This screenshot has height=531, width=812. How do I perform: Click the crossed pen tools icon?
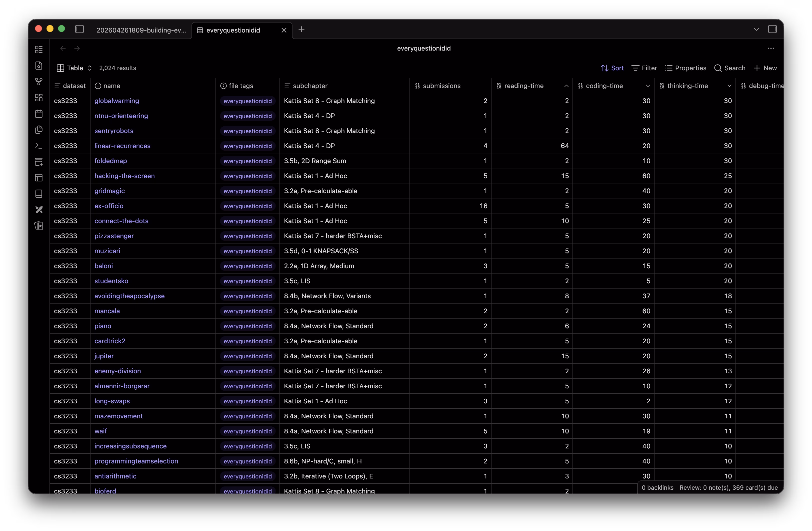click(x=39, y=210)
